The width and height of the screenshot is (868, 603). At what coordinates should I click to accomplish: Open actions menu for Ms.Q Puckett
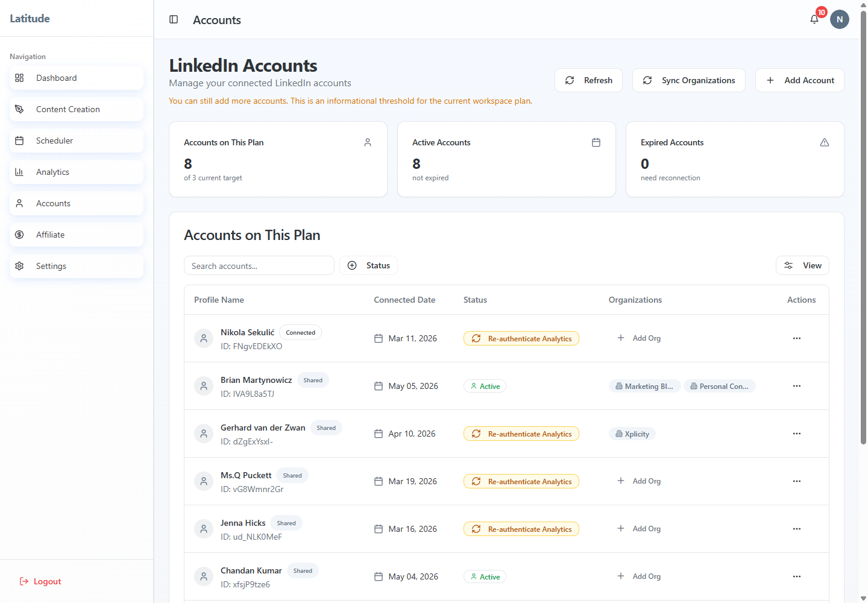[797, 481]
